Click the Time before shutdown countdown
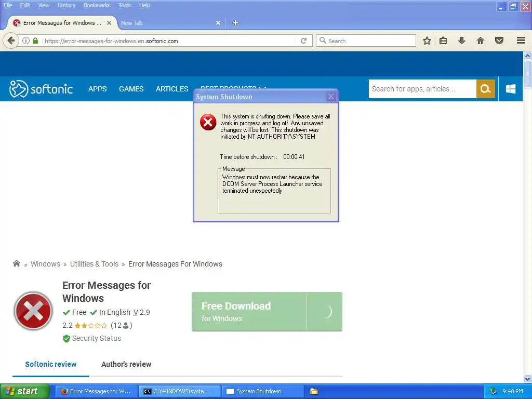Viewport: 532px width, 399px height. [x=294, y=157]
